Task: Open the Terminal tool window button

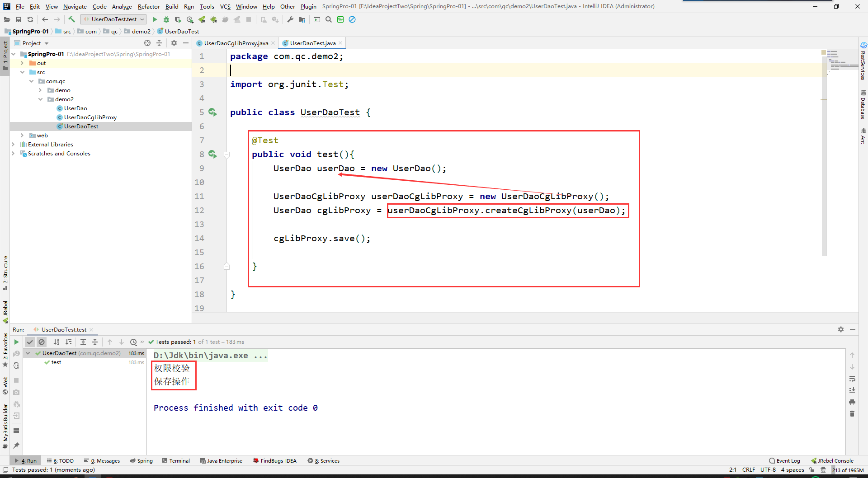Action: click(x=176, y=461)
